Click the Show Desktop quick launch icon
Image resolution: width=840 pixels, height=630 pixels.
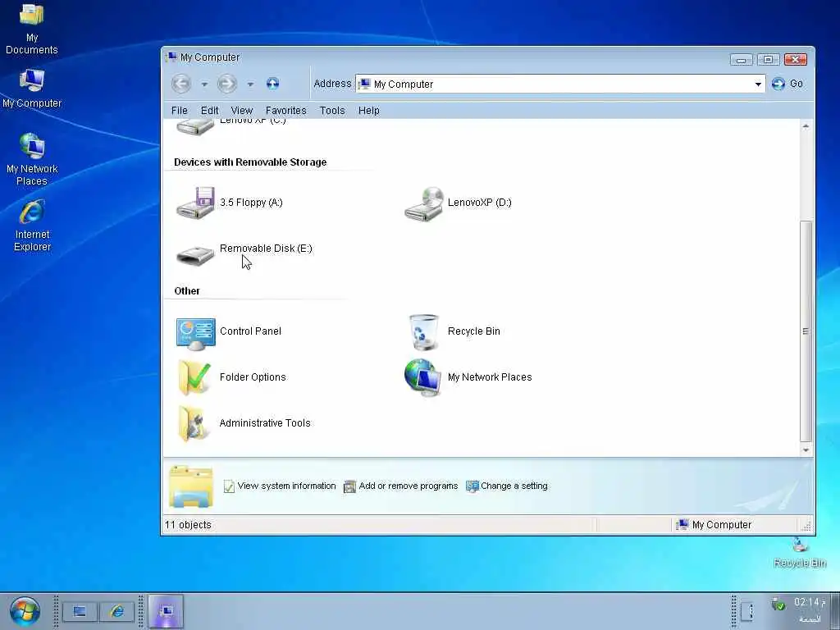pos(80,611)
